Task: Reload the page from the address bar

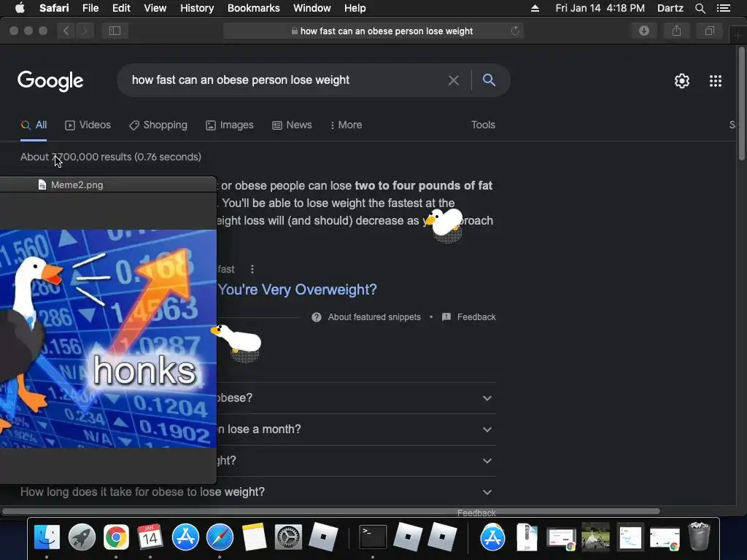Action: pos(515,31)
